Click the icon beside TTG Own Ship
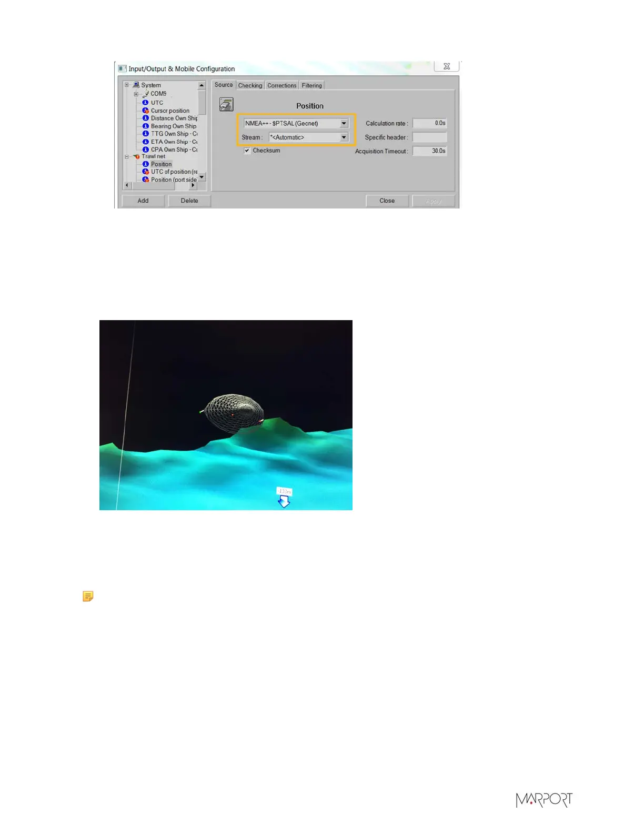The width and height of the screenshot is (644, 834). tap(146, 134)
